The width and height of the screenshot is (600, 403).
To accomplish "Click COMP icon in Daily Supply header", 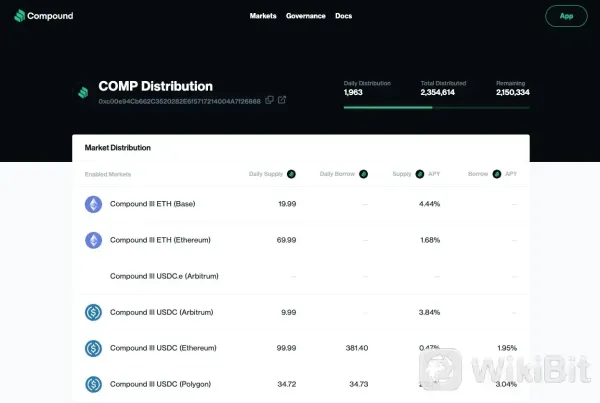I will pos(291,174).
